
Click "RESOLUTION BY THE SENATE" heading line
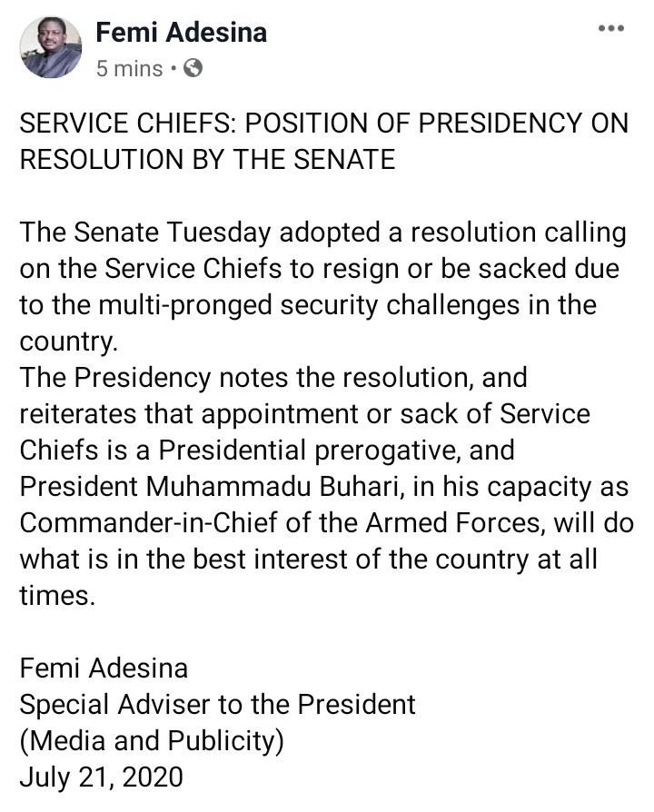click(207, 160)
